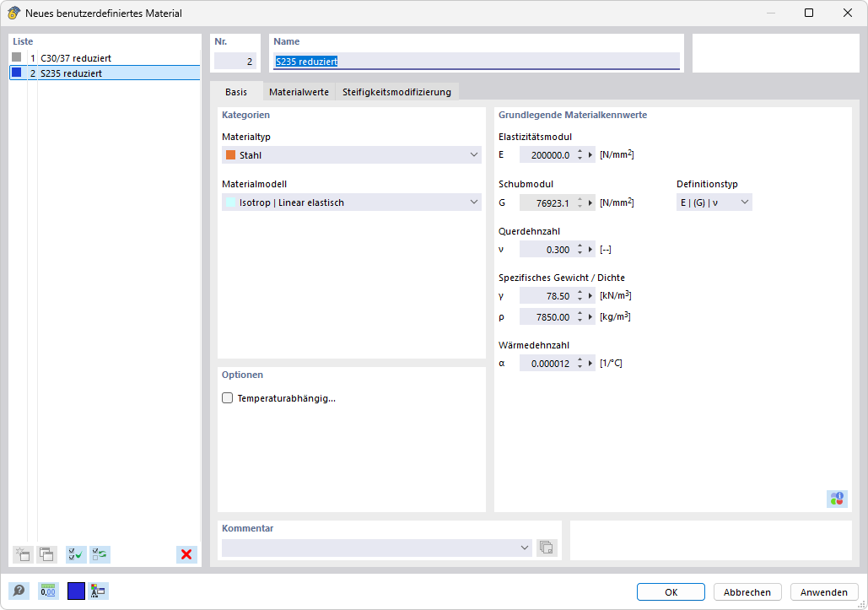Open the material info icon with colored circles
The image size is (868, 610).
[837, 498]
